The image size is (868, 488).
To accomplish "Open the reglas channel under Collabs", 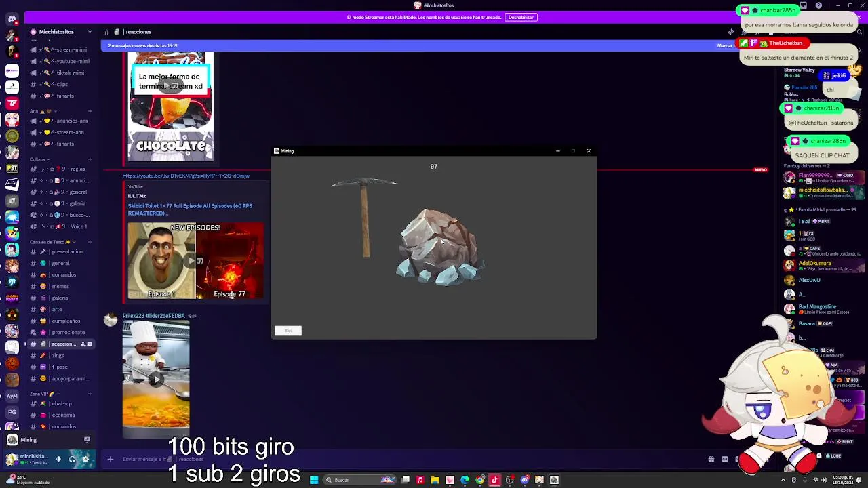I will coord(60,169).
